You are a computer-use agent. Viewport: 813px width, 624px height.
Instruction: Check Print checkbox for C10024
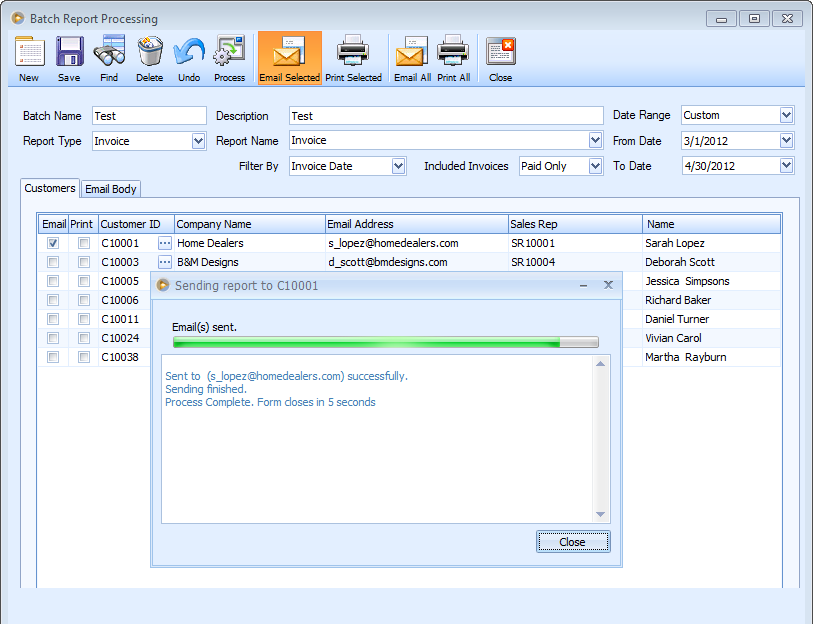tap(83, 338)
